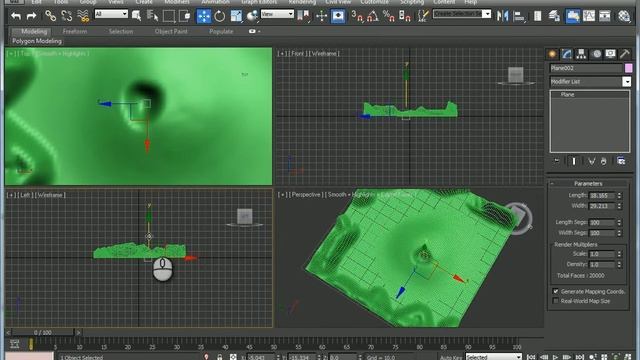Open the Material Editor icon
This screenshot has height=360, width=640.
coord(624,16)
